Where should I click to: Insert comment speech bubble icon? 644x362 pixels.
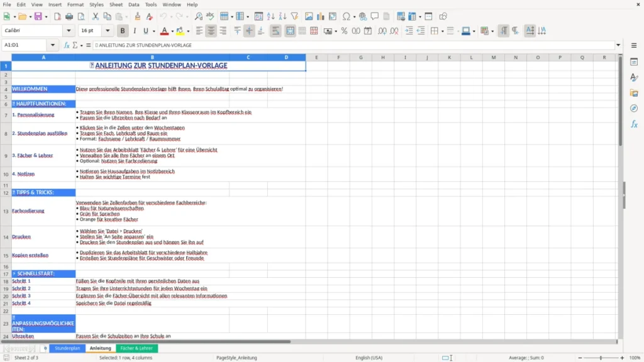(x=375, y=16)
